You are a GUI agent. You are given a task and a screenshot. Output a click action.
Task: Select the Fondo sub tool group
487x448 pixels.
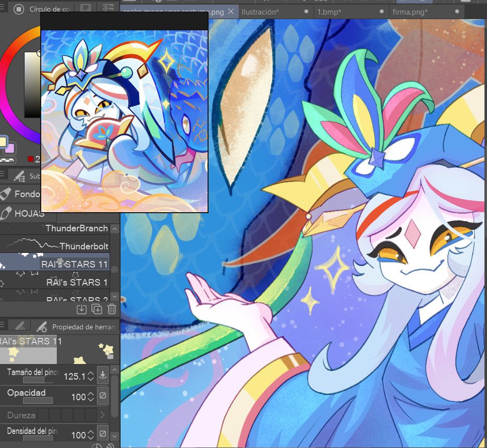coord(20,194)
